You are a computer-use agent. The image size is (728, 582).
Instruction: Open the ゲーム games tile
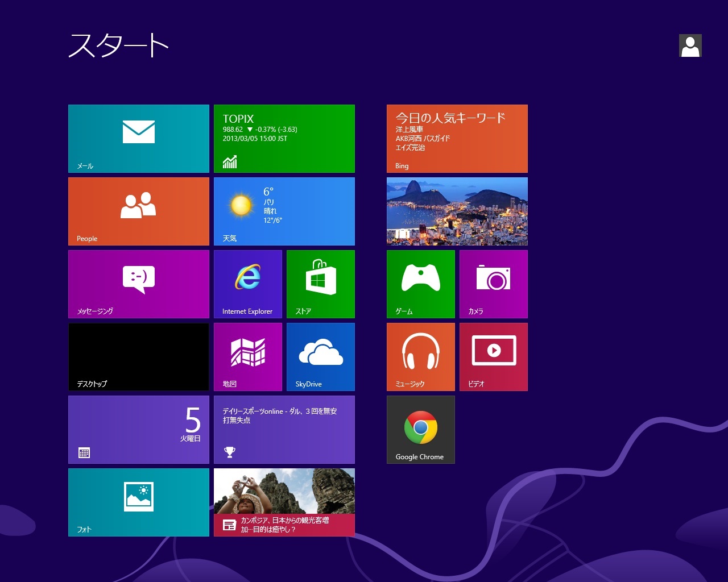coord(421,284)
